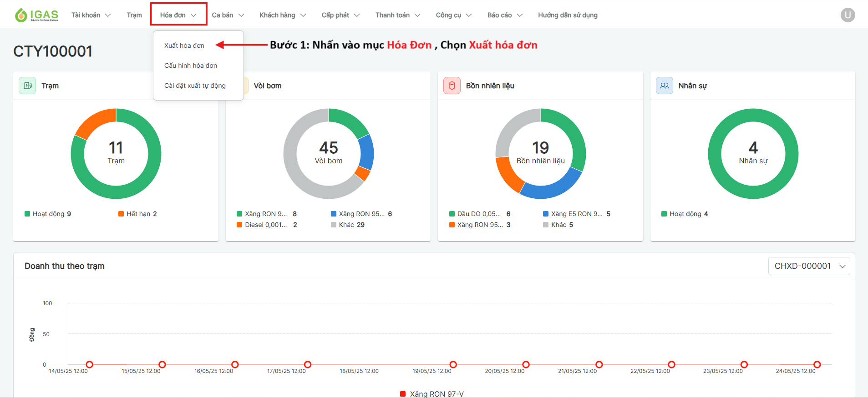Screen dimensions: 868x398
Task: Click the 19/05/25 data point on chart
Action: tap(453, 364)
